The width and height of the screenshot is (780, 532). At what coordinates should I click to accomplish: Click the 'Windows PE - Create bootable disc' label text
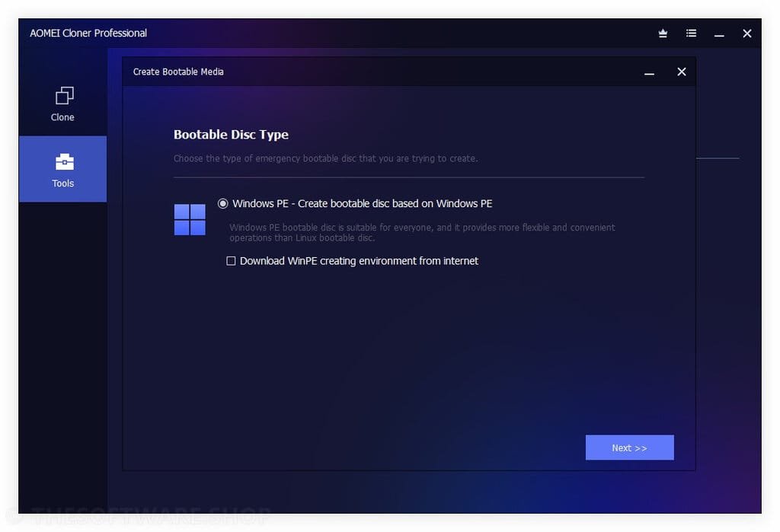click(362, 204)
